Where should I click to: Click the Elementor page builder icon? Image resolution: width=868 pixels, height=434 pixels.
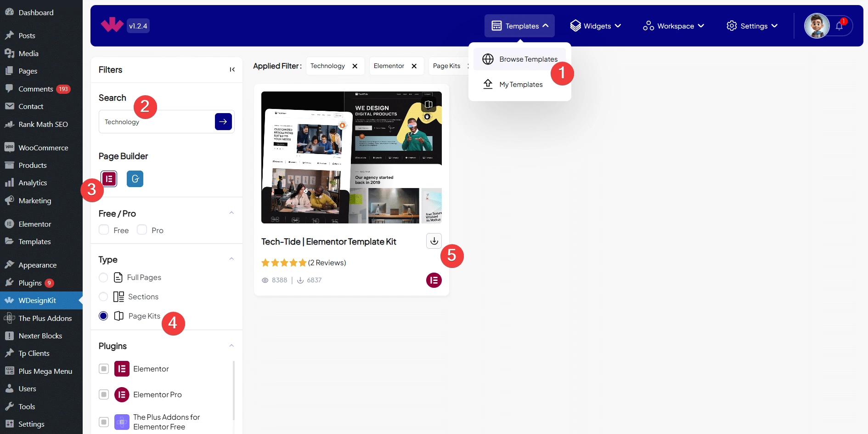click(x=109, y=179)
